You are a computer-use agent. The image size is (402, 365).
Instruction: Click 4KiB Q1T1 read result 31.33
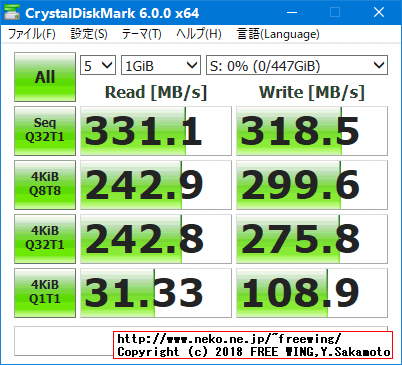[156, 293]
